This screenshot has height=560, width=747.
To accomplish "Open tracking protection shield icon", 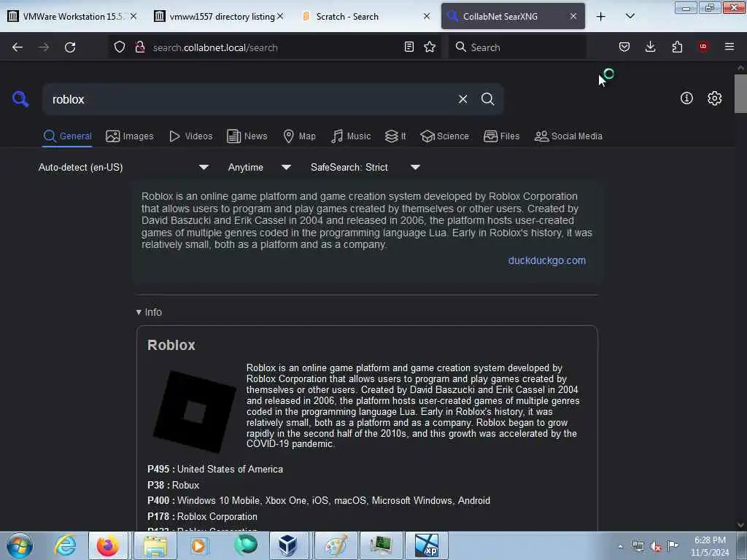I will point(120,47).
